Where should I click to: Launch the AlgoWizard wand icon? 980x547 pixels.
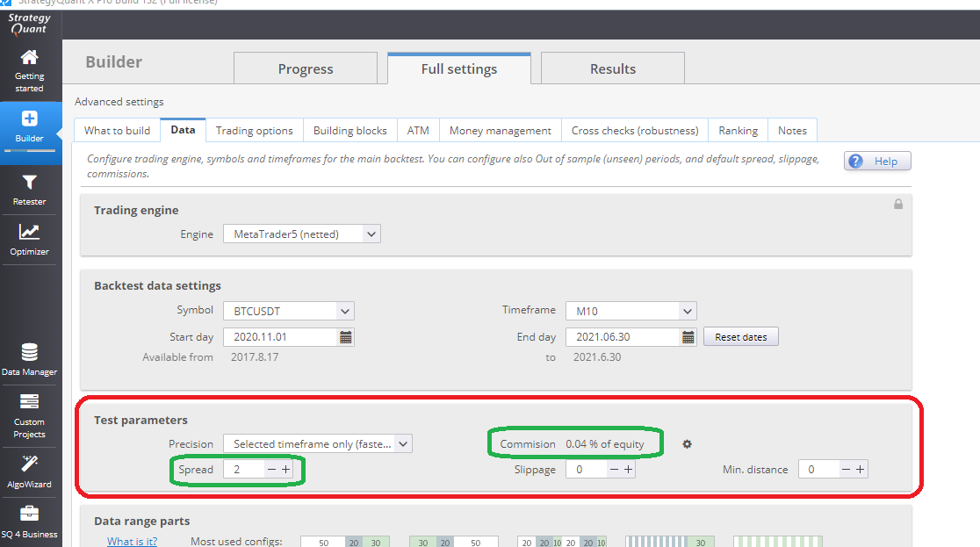tap(29, 464)
